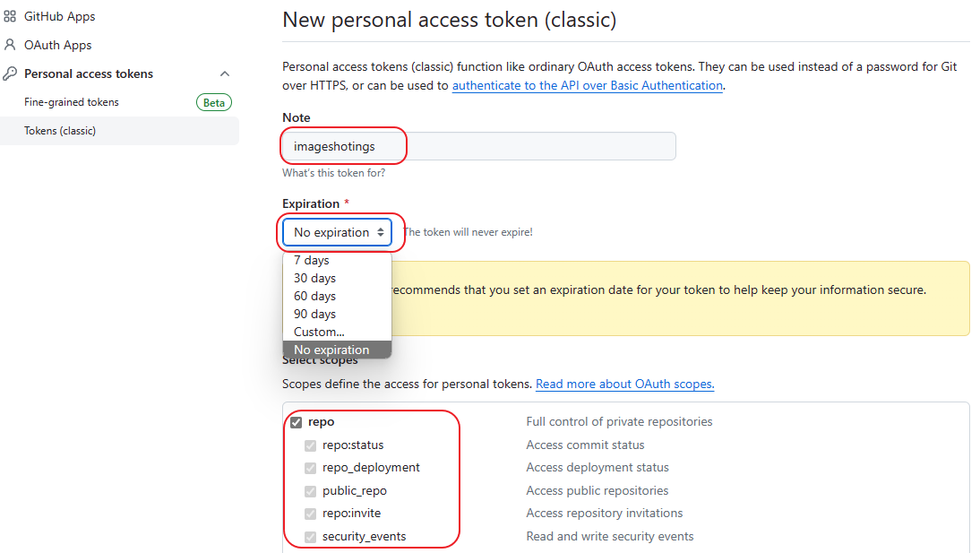Screen dimensions: 980x553
Task: Open the Basic Authentication API link
Action: click(x=587, y=86)
